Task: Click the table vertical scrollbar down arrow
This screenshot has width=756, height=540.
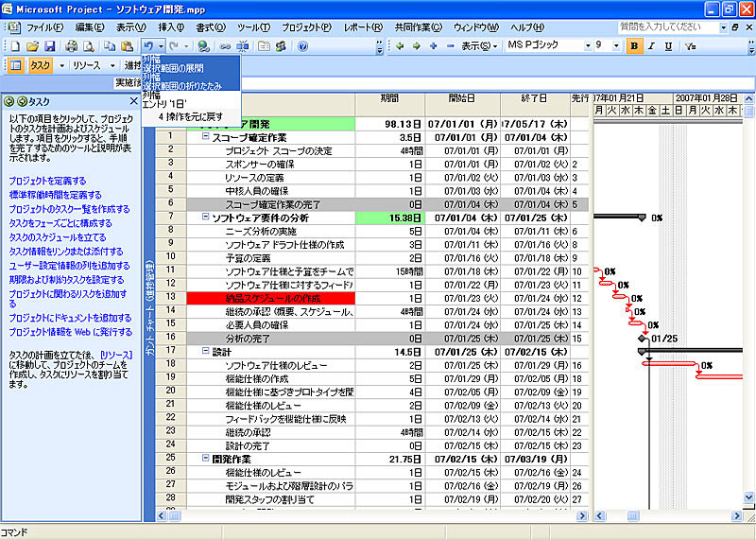Action: [748, 497]
